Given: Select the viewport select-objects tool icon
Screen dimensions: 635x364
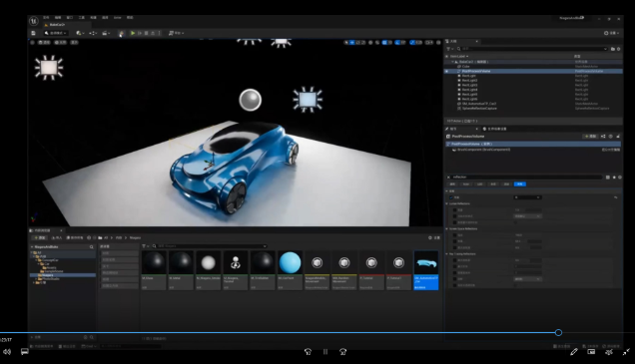Looking at the screenshot, I should tap(346, 42).
